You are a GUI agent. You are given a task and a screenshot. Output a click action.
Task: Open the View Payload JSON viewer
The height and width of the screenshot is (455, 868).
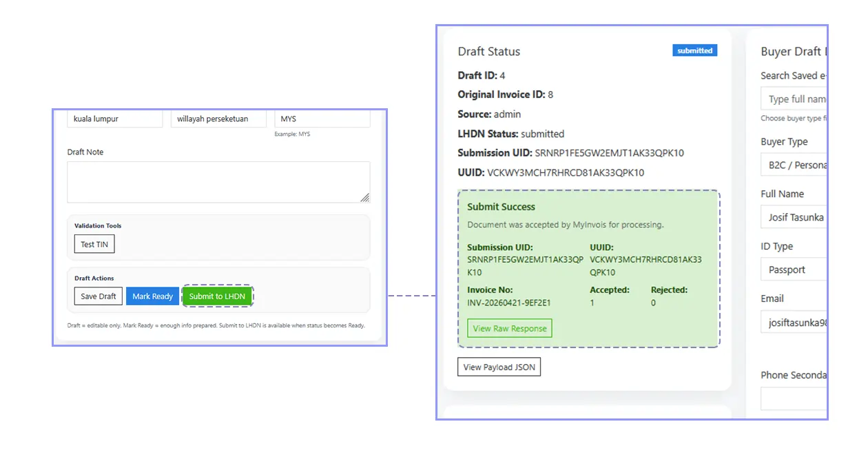coord(499,367)
